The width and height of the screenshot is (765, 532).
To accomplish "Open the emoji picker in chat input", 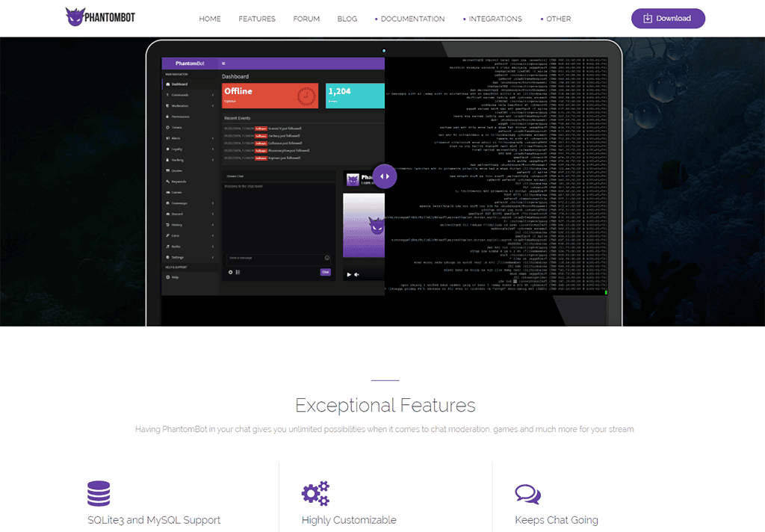I will tap(327, 258).
